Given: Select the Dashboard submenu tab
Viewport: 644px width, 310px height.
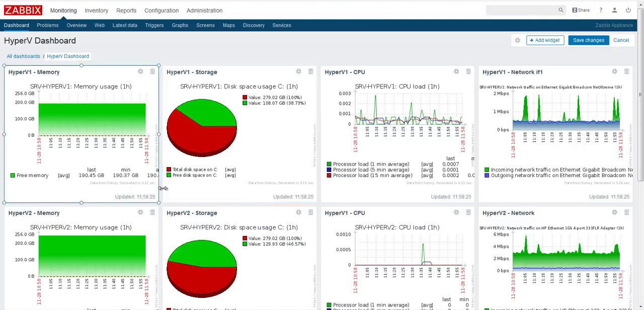Looking at the screenshot, I should pyautogui.click(x=17, y=25).
